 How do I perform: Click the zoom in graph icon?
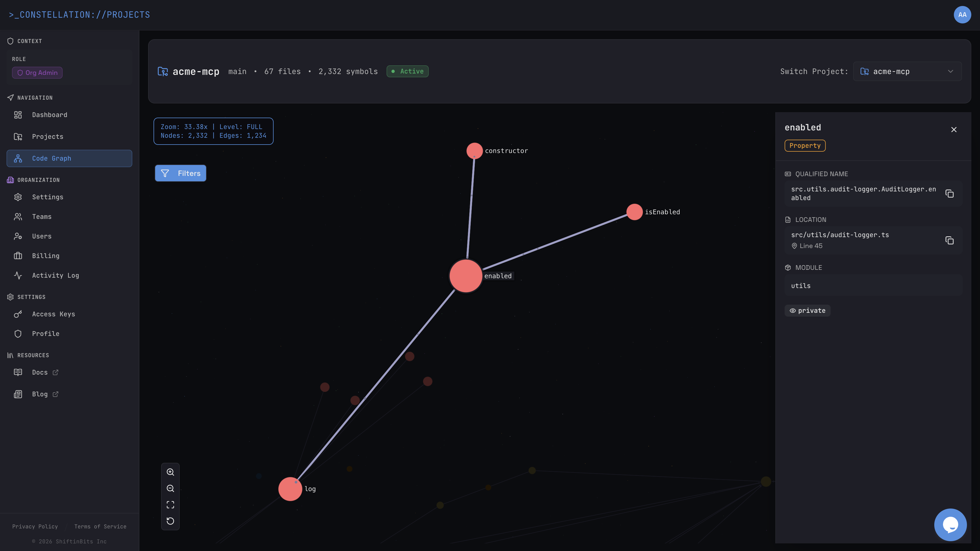point(170,472)
